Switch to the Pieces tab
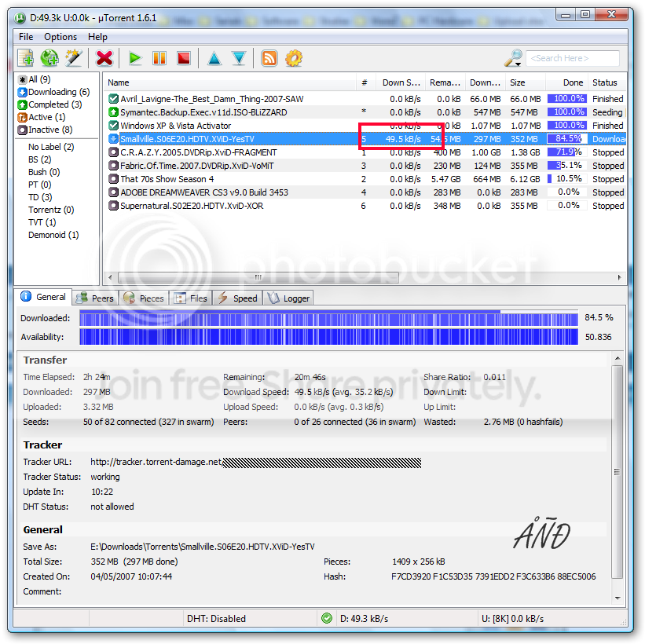 pyautogui.click(x=144, y=298)
